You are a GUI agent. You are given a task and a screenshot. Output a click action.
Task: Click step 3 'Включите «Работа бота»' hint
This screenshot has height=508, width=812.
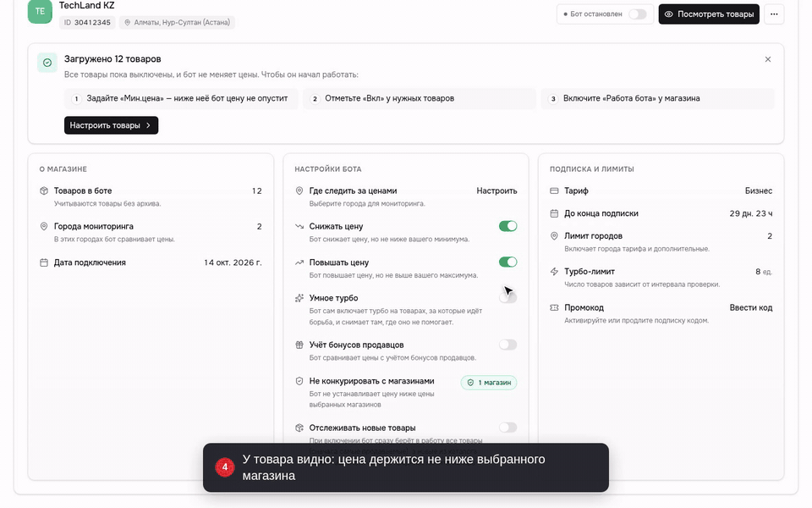(x=658, y=98)
